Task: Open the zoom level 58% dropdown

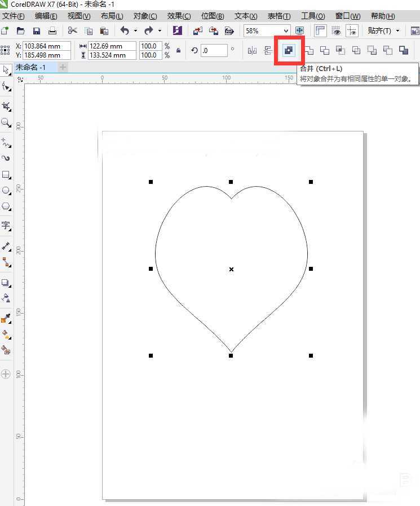Action: 286,30
